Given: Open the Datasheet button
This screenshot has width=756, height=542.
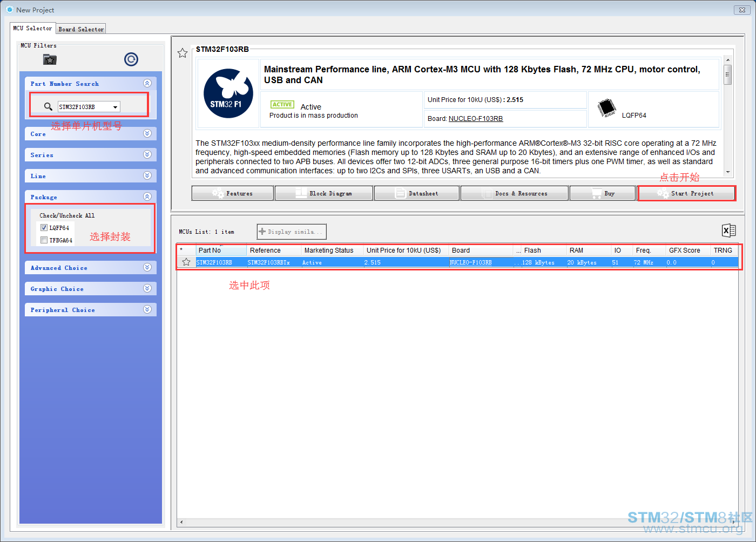Looking at the screenshot, I should (417, 193).
